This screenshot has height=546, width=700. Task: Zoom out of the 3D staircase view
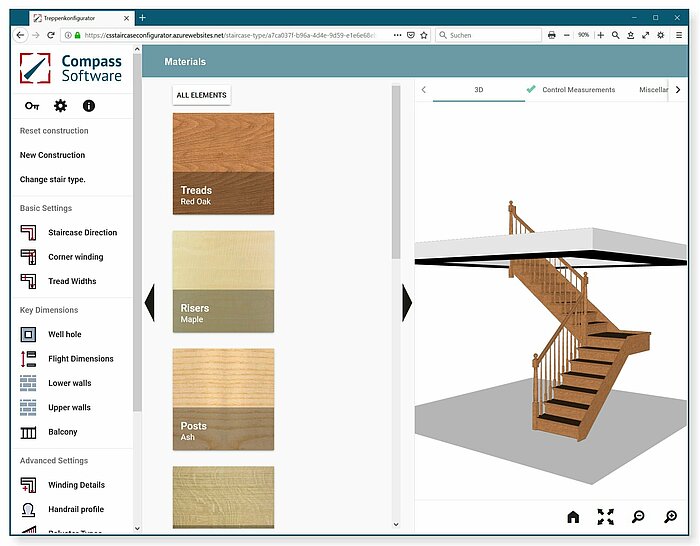[638, 517]
